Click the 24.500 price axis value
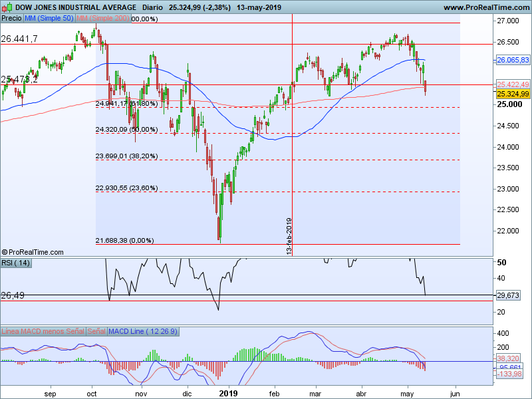This screenshot has height=399, width=532. (x=508, y=126)
